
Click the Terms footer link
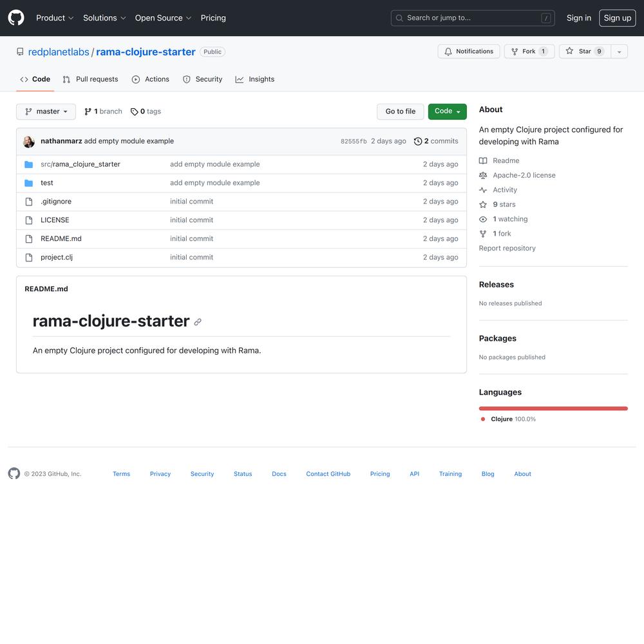tap(121, 474)
